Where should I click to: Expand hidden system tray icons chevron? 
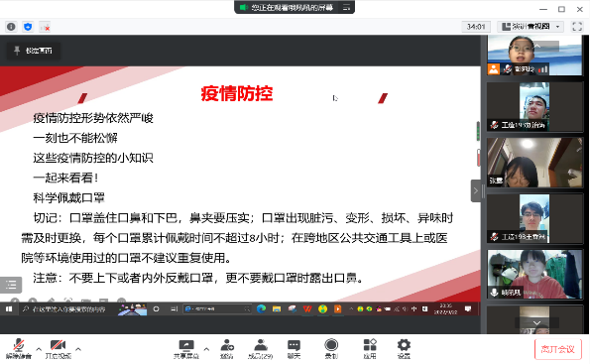[351, 309]
